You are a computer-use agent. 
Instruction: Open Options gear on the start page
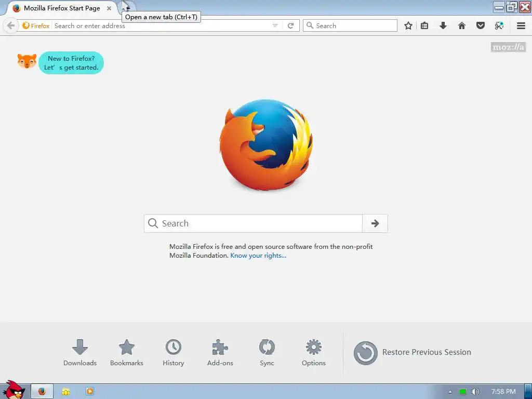coord(313,353)
